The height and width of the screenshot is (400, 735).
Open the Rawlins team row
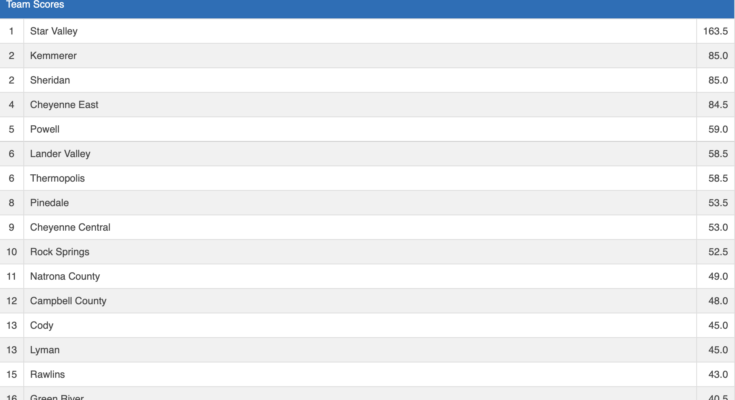click(47, 374)
